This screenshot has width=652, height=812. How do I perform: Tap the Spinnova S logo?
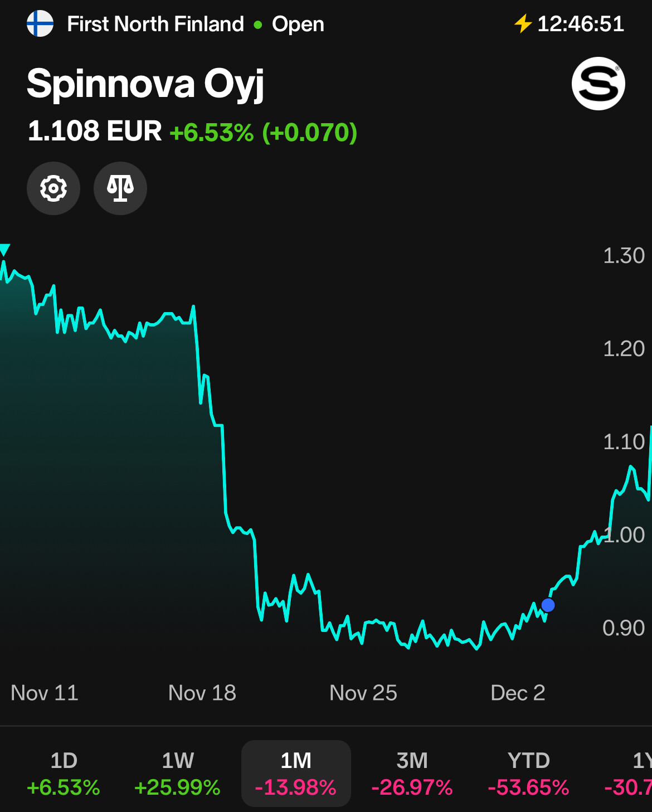pos(598,84)
